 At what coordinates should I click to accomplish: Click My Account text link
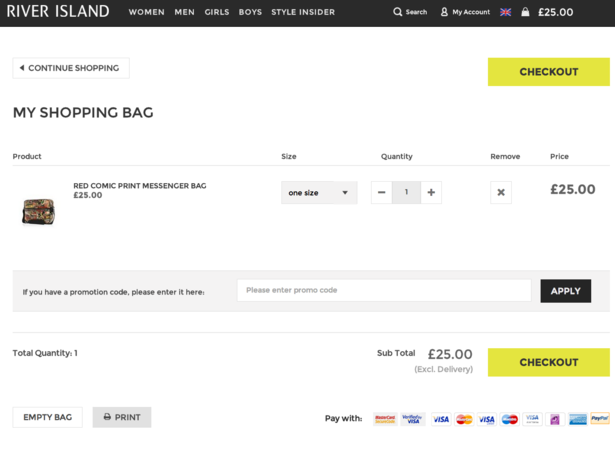471,12
